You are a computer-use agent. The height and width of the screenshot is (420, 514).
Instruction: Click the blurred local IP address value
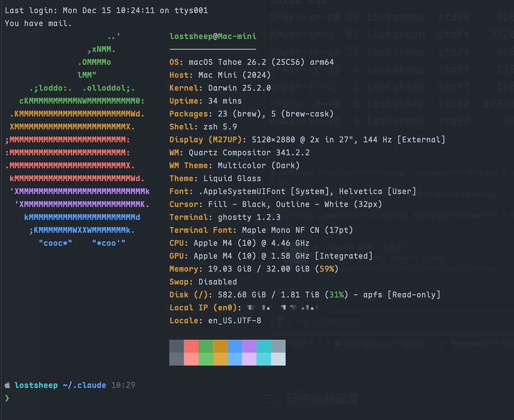(x=283, y=307)
